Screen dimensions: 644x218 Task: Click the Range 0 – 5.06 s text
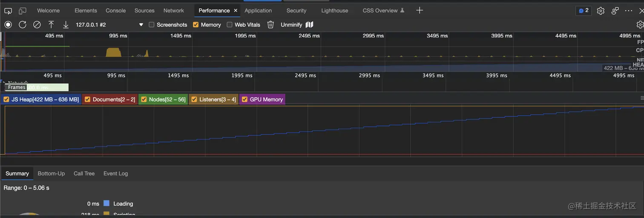(26, 188)
